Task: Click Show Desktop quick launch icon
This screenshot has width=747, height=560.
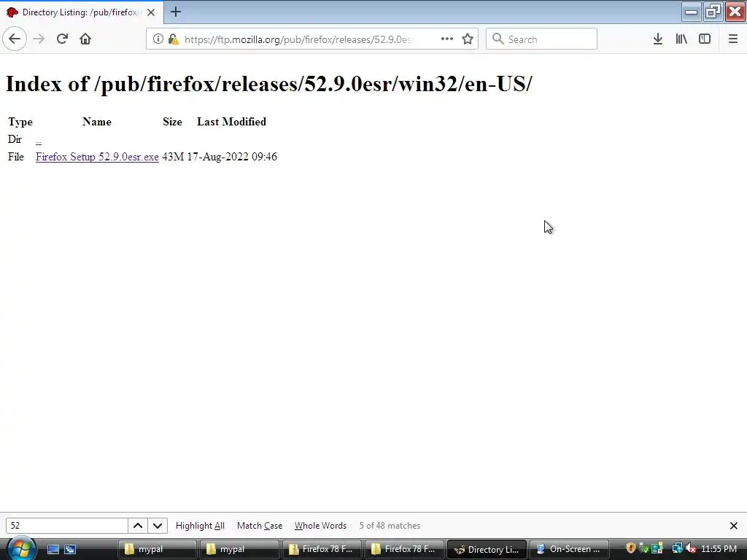Action: 53,549
